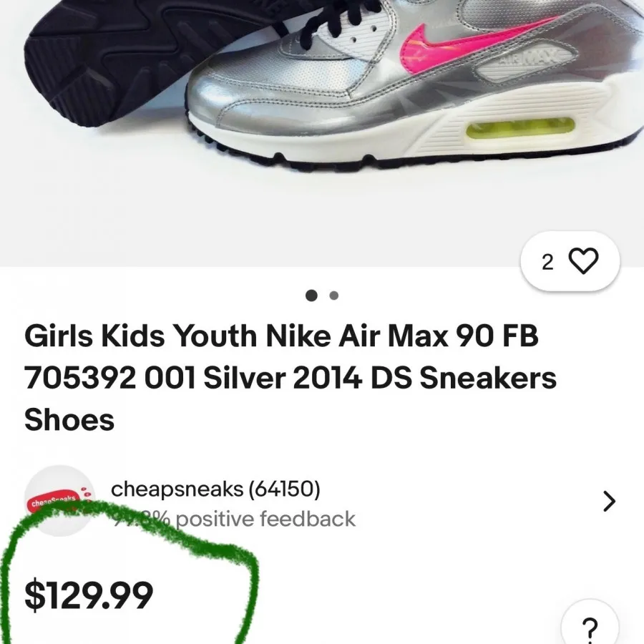The width and height of the screenshot is (644, 644).
Task: Select the first image carousel dot
Action: point(311,296)
